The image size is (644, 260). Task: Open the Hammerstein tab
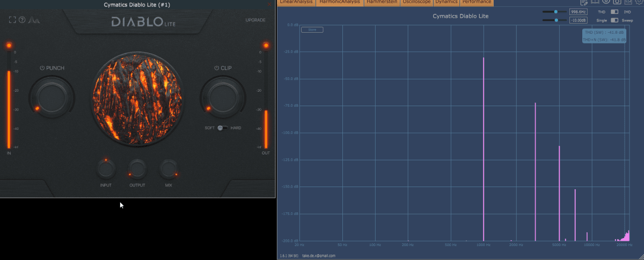[382, 2]
